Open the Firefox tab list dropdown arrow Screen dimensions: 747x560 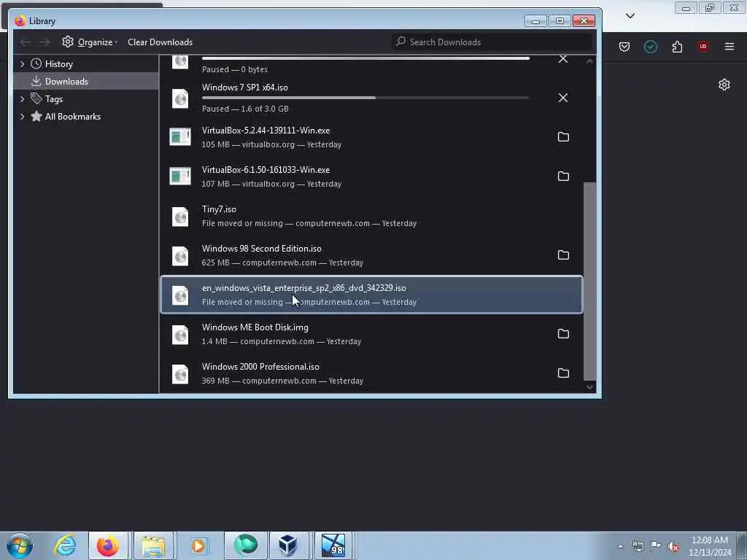pyautogui.click(x=630, y=16)
